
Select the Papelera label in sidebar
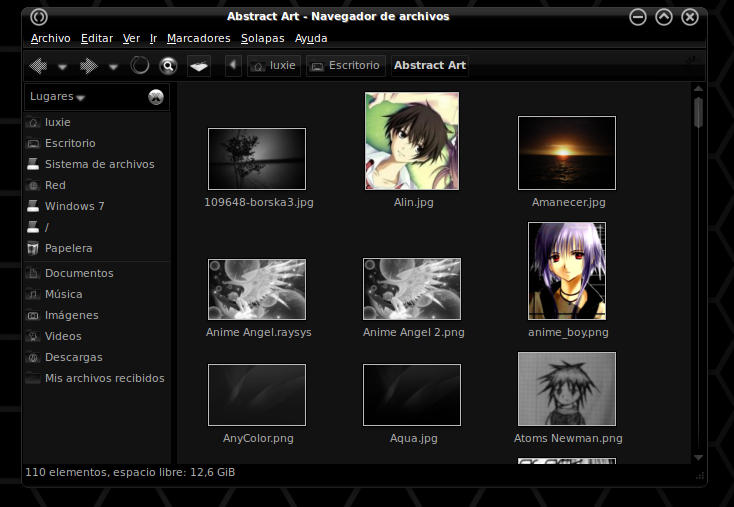click(68, 248)
